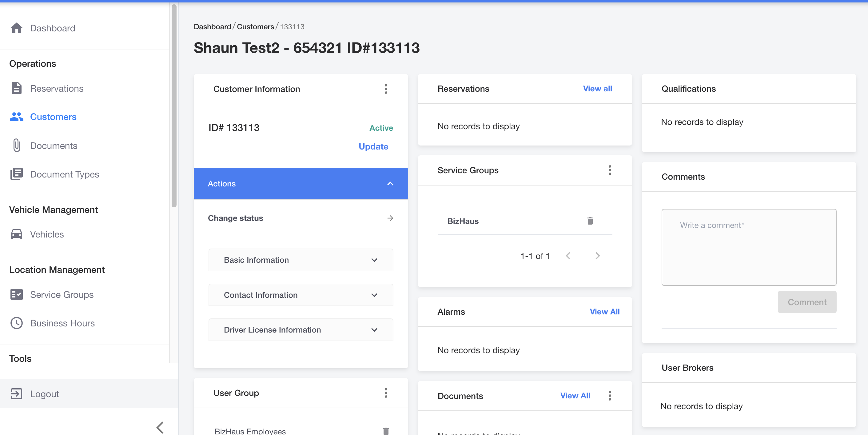Viewport: 868px width, 435px height.
Task: Click the Dashboard home icon
Action: 17,28
